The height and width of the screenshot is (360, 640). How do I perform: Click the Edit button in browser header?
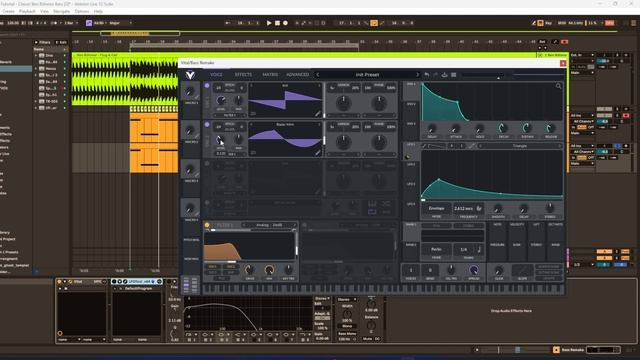(61, 42)
